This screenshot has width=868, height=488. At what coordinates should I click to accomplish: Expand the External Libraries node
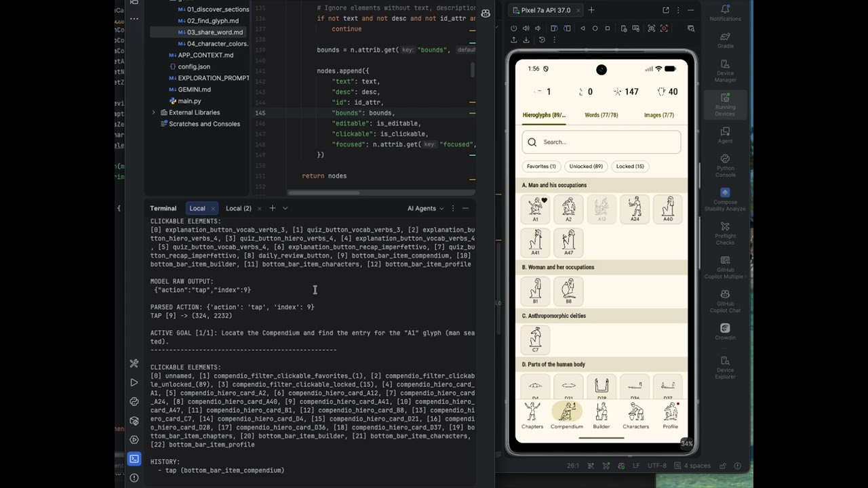[x=153, y=113]
